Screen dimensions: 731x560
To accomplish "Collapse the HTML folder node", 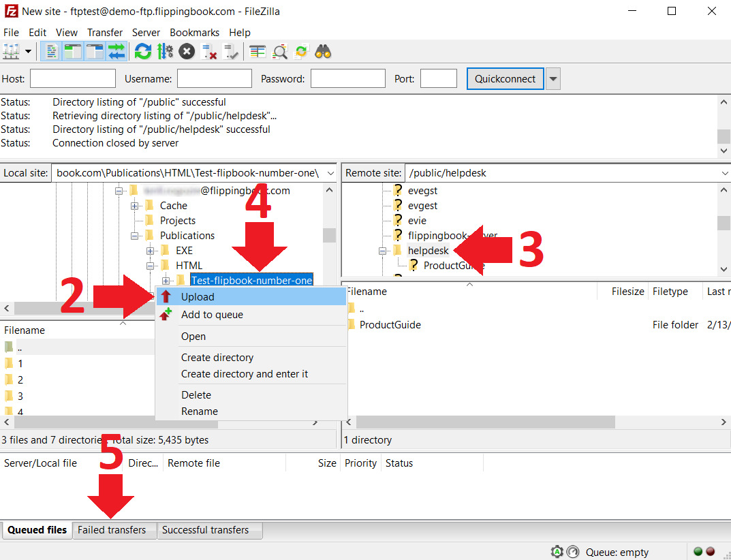I will click(150, 266).
